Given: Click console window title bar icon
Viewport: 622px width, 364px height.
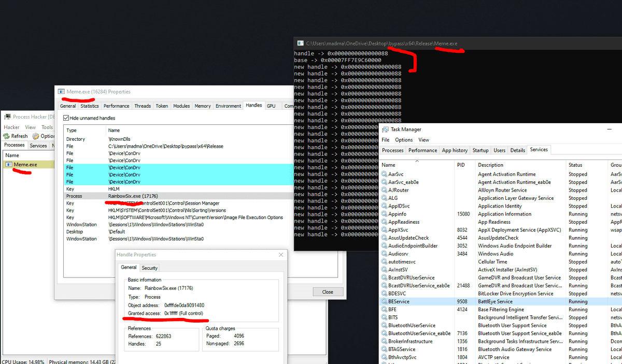Looking at the screenshot, I should [301, 43].
